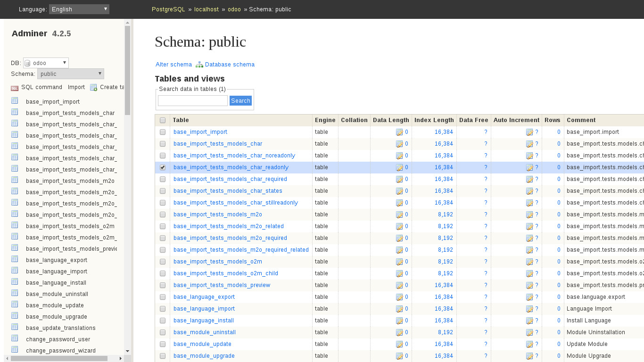The height and width of the screenshot is (362, 644).
Task: Click the SQL command icon in sidebar
Action: tap(15, 88)
